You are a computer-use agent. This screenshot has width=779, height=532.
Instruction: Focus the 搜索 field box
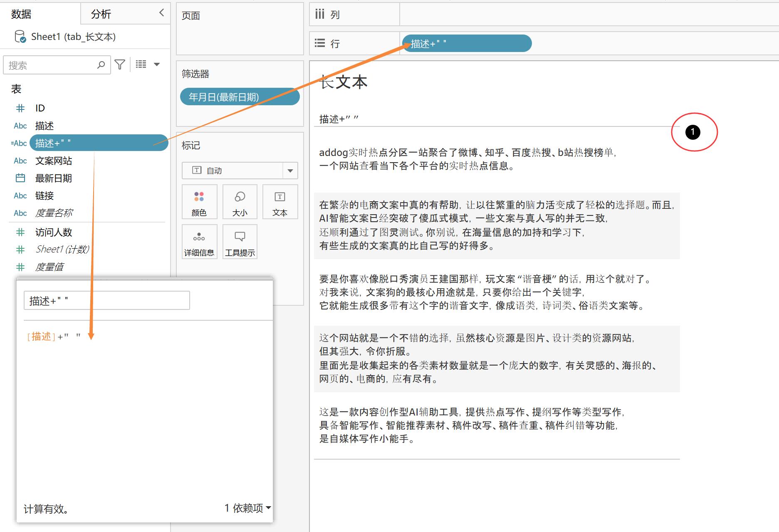pos(57,65)
